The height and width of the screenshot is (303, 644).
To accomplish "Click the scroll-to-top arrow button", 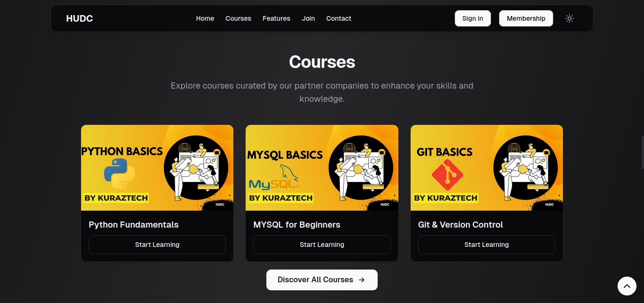I will 627,286.
